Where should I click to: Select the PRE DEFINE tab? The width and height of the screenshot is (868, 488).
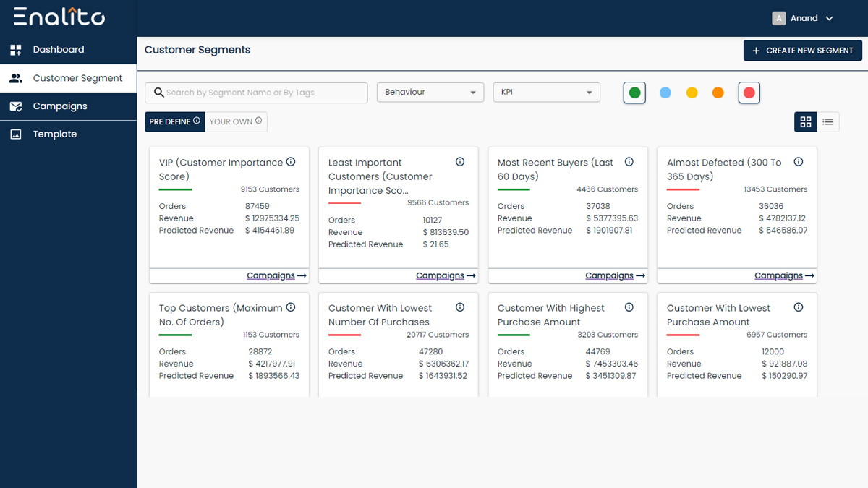(x=175, y=122)
